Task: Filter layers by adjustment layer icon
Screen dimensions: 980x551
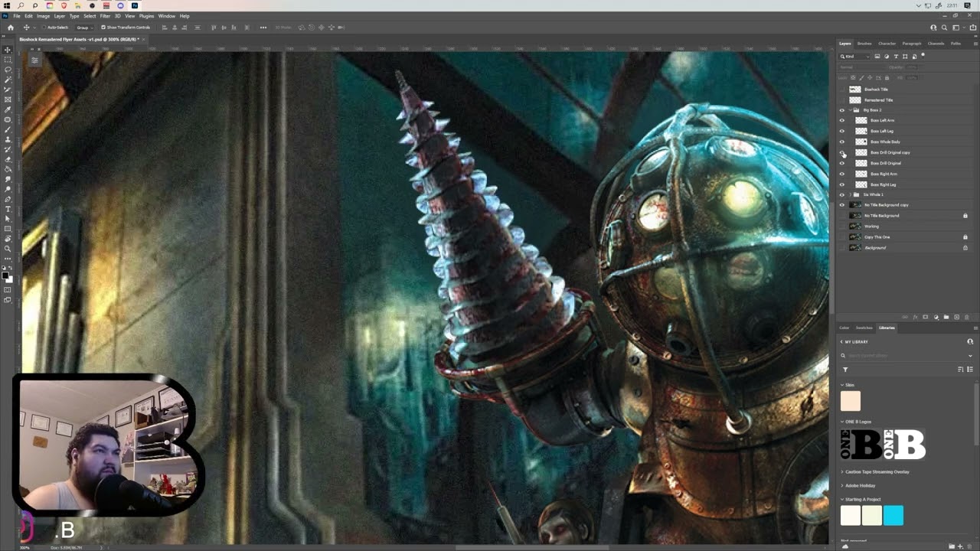Action: pyautogui.click(x=887, y=56)
